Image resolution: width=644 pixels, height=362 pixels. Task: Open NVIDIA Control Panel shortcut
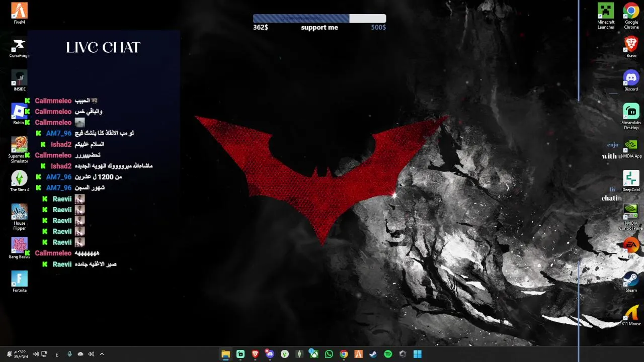click(631, 217)
